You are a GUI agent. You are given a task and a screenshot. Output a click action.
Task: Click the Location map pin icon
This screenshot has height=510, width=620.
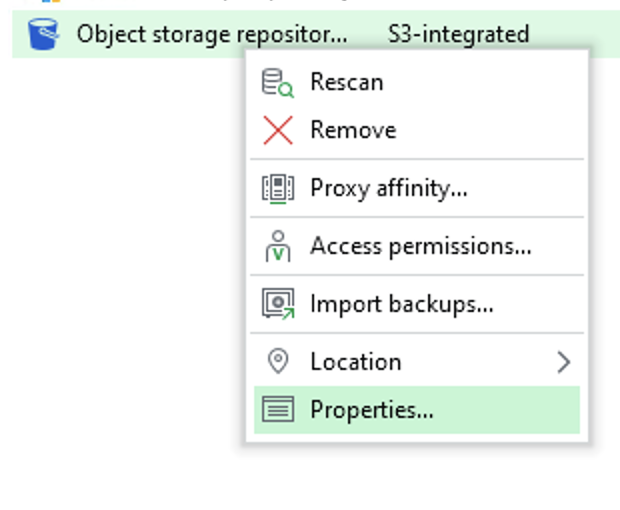(x=278, y=361)
